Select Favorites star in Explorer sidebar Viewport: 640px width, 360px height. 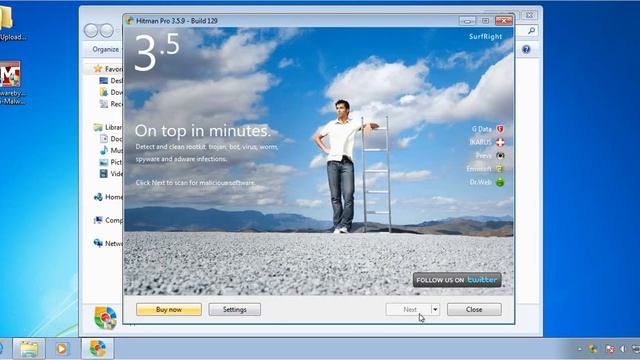[98, 69]
